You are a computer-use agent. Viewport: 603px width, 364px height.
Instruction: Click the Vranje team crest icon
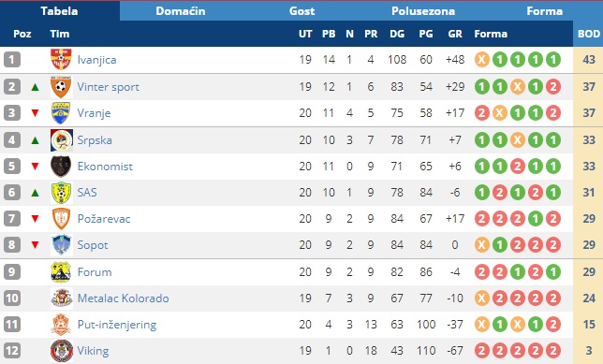(x=61, y=113)
